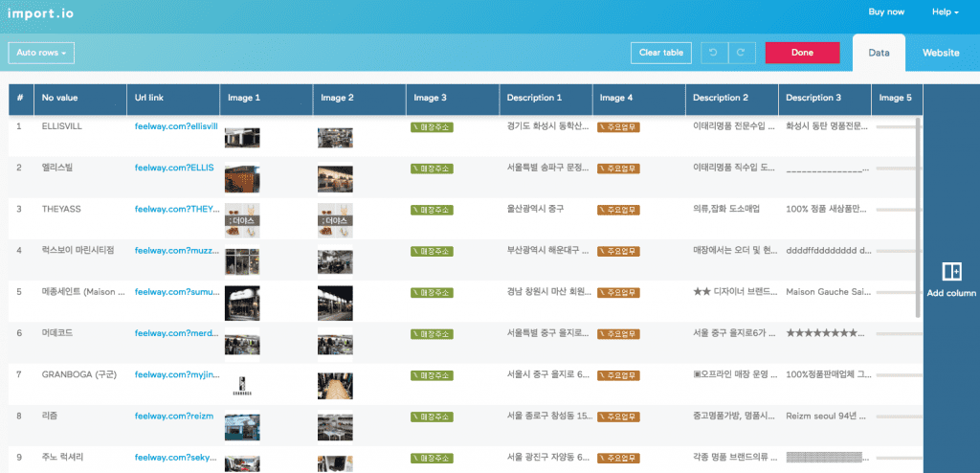Open the feelway.com?muzz... link
The image size is (980, 473).
177,250
